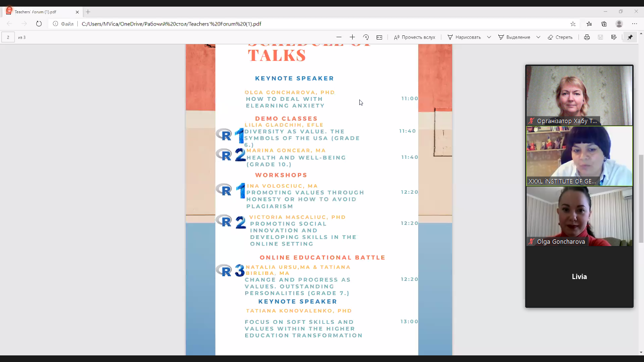Expand the Выделение color dropdown arrow
The width and height of the screenshot is (644, 362).
538,37
